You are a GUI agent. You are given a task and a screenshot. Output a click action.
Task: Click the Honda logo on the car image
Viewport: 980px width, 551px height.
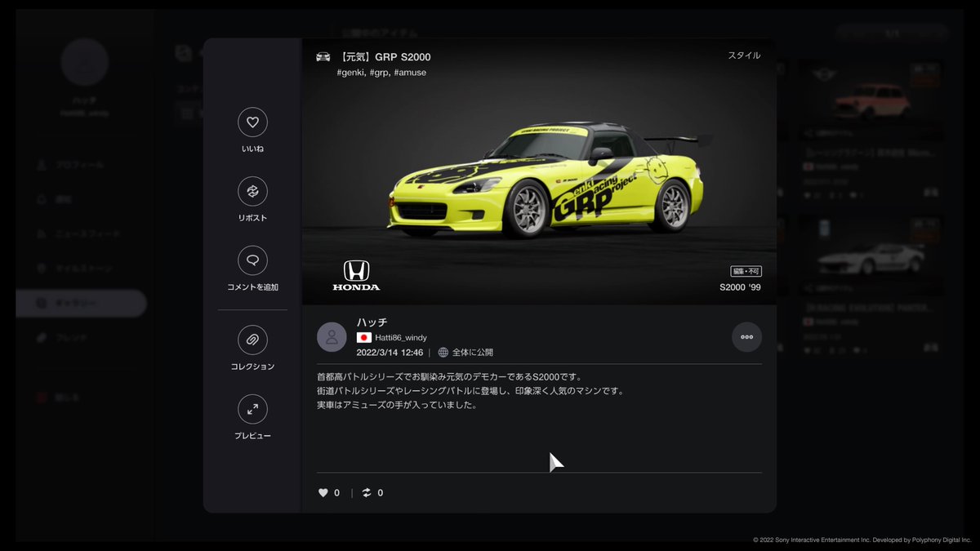click(356, 276)
